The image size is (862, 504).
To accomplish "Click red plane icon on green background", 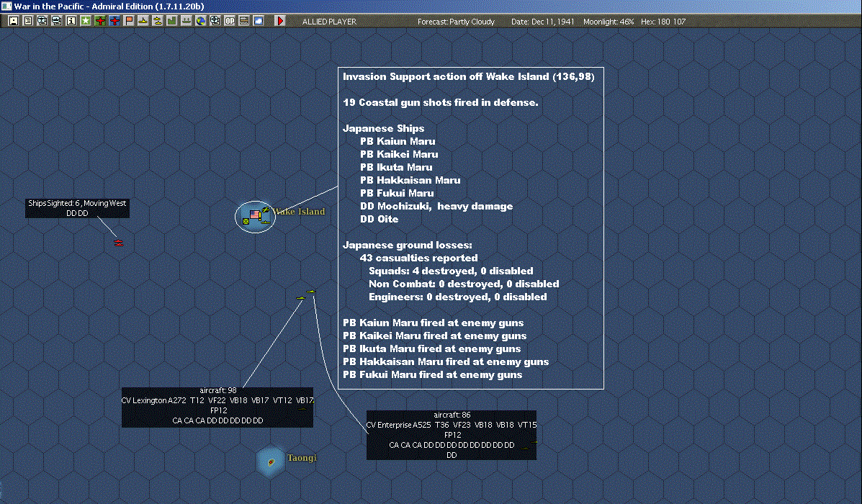I will click(x=100, y=21).
